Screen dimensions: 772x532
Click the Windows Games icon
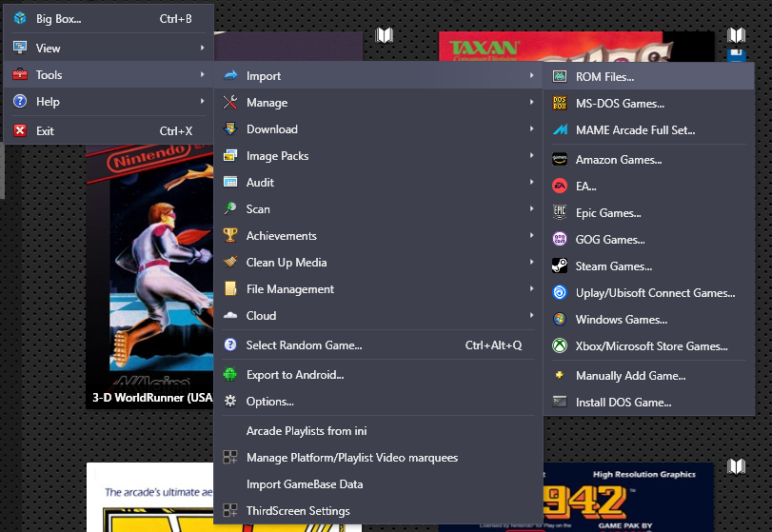[x=560, y=319]
